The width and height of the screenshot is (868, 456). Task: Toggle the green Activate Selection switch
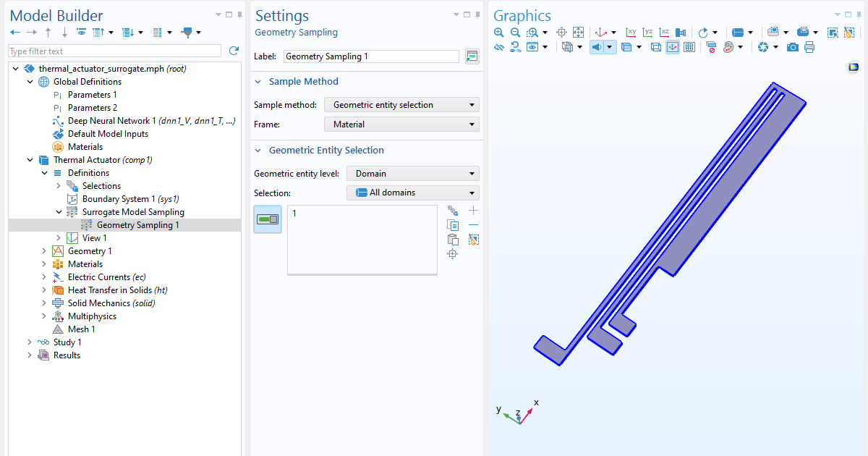pyautogui.click(x=268, y=219)
